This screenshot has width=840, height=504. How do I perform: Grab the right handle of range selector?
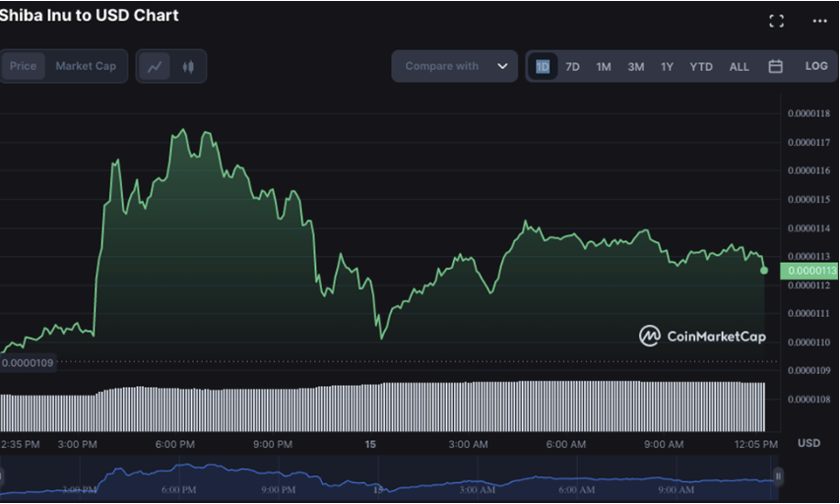tap(778, 476)
